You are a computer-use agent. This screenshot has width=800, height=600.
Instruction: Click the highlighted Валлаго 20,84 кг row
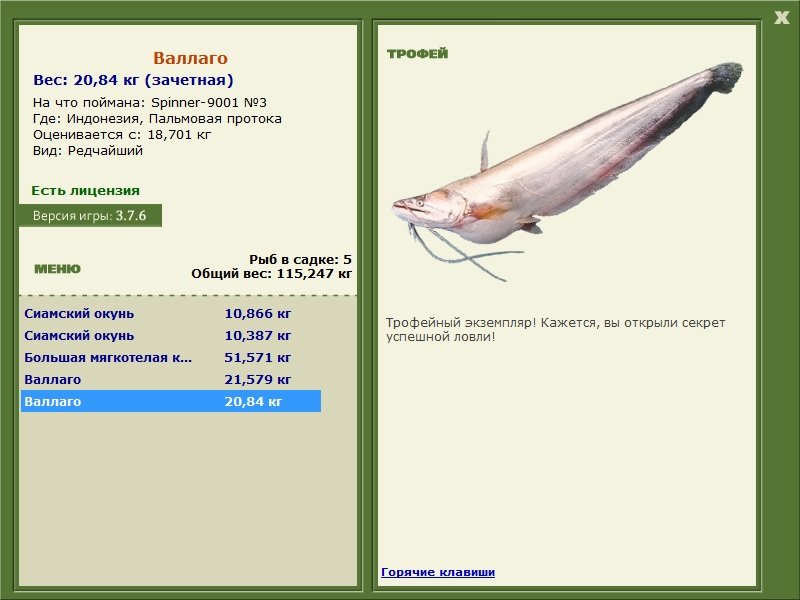[x=170, y=402]
